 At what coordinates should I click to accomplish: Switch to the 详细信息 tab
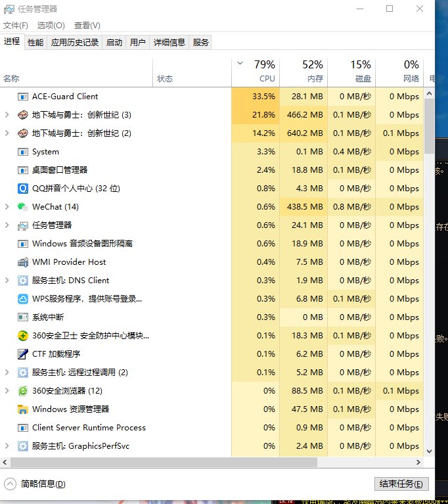169,43
